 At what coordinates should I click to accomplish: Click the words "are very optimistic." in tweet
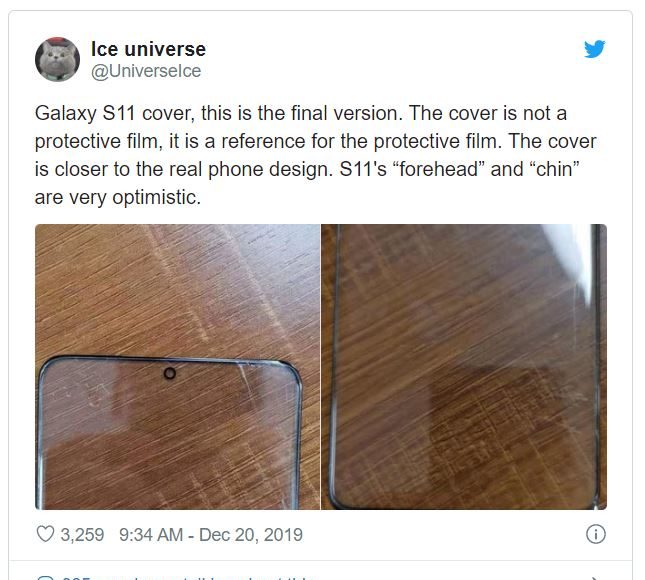click(118, 197)
